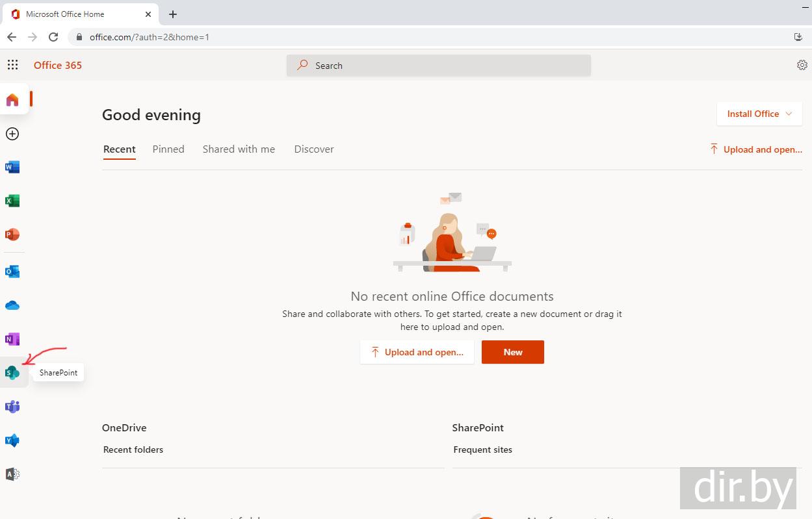Click the orange New button
The width and height of the screenshot is (812, 519).
pyautogui.click(x=513, y=352)
